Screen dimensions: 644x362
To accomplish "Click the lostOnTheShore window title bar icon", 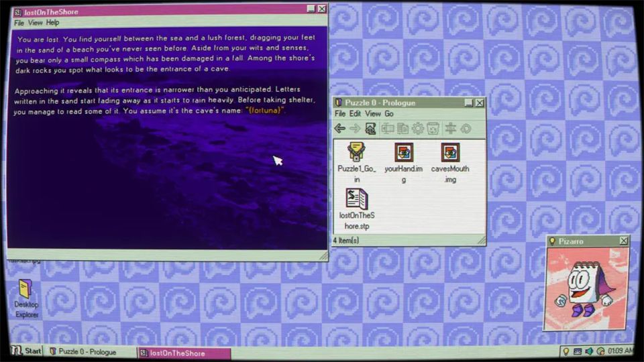I will coord(18,12).
